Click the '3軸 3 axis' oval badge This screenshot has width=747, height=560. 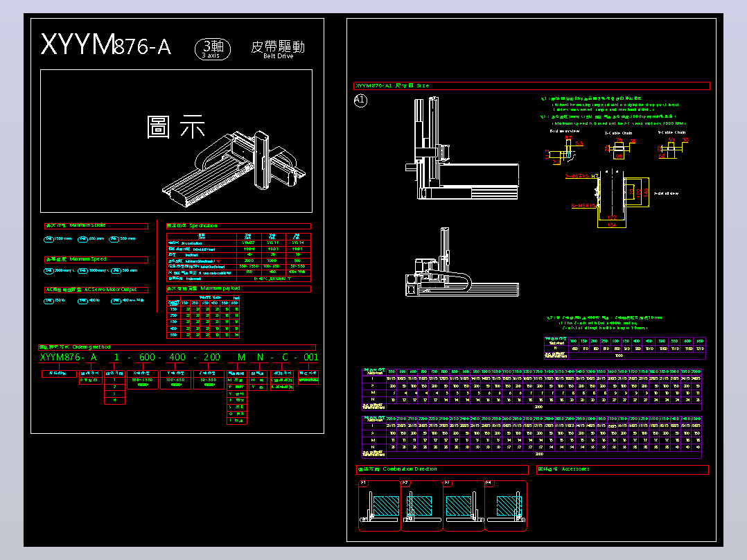click(x=213, y=49)
